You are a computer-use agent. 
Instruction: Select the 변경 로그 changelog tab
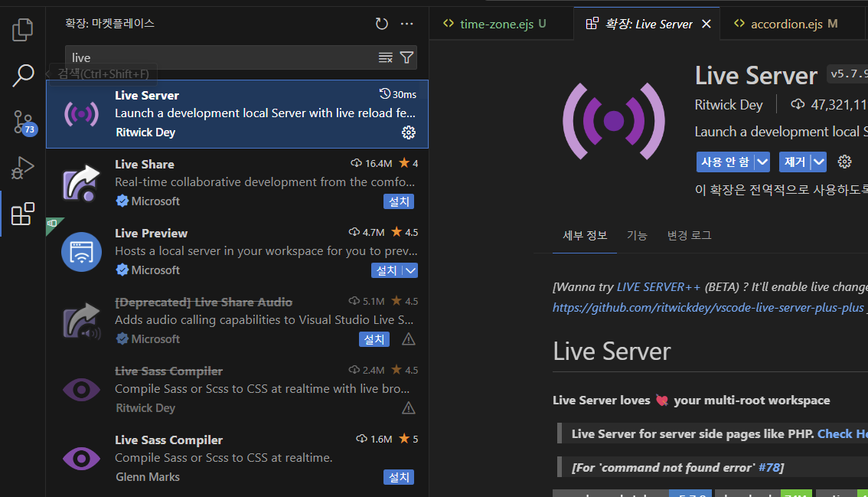coord(689,235)
